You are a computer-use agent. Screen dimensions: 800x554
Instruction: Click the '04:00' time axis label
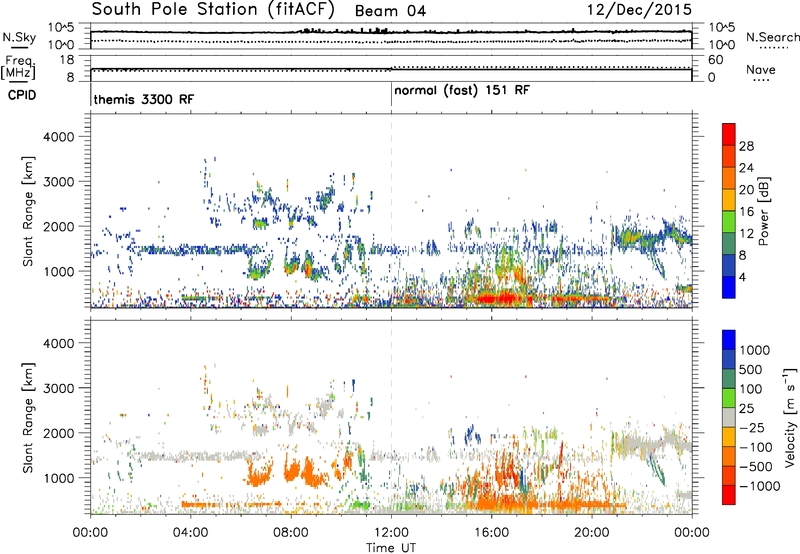(191, 533)
